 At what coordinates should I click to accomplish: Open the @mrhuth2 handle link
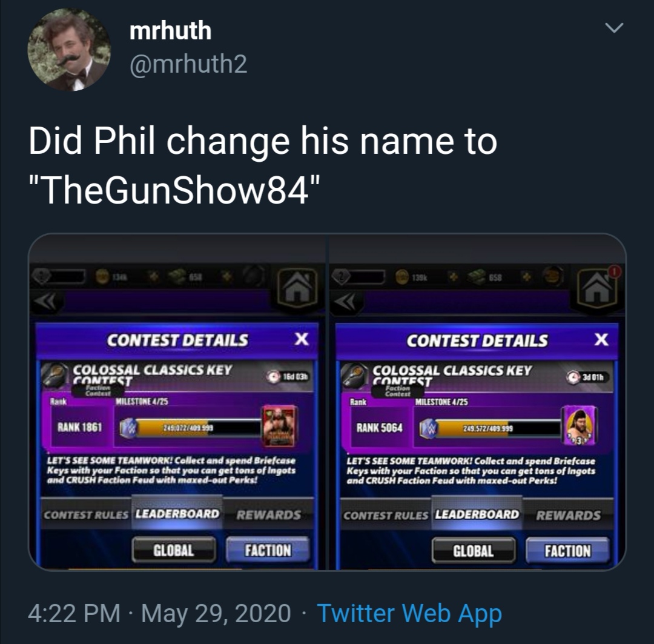[x=188, y=64]
